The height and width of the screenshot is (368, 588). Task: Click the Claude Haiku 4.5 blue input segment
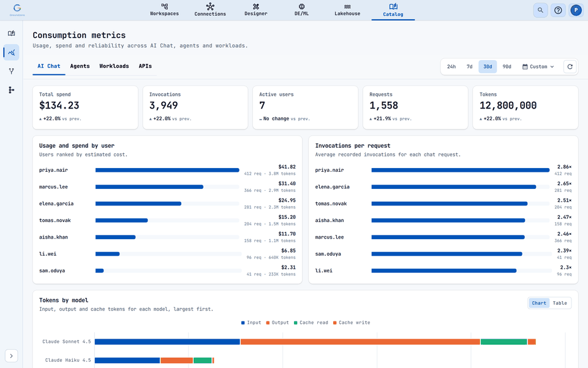pos(127,361)
